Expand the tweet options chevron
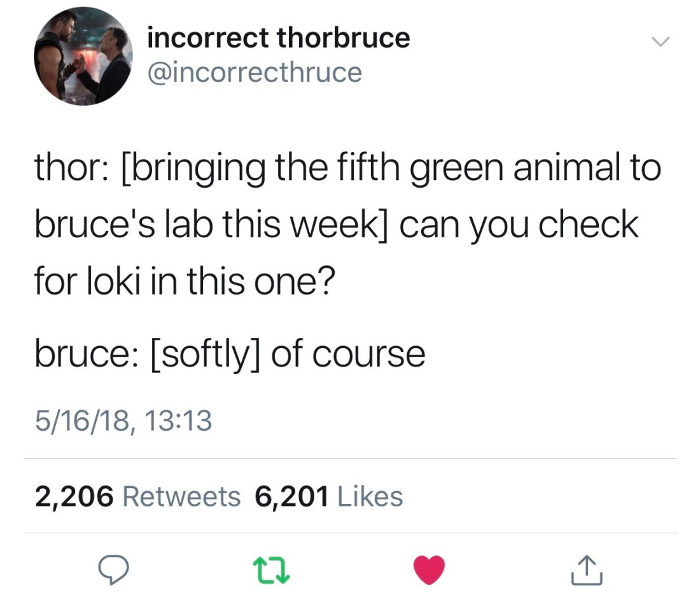700x600 pixels. (x=661, y=42)
